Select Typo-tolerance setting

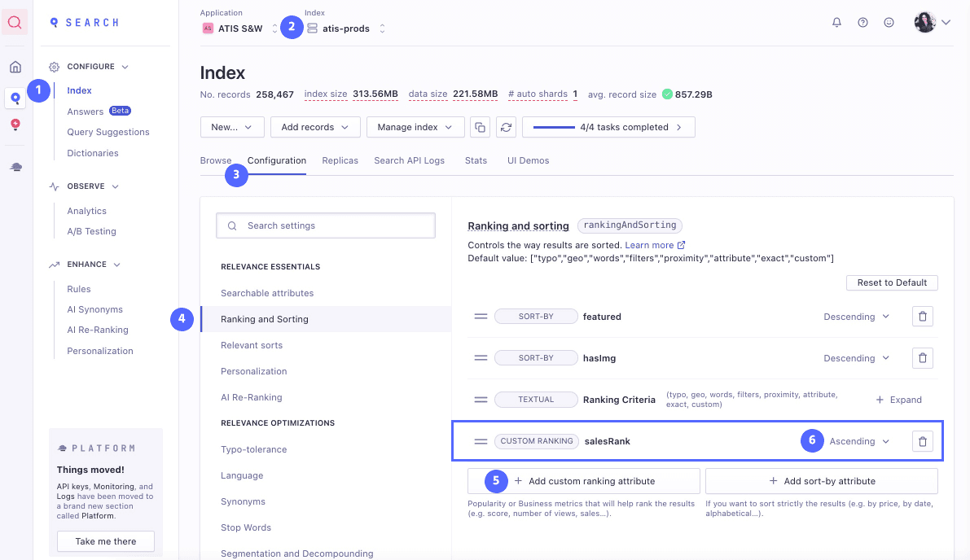pos(253,449)
